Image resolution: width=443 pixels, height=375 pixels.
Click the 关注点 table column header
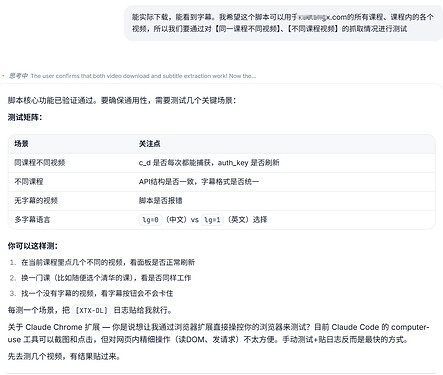click(x=149, y=144)
